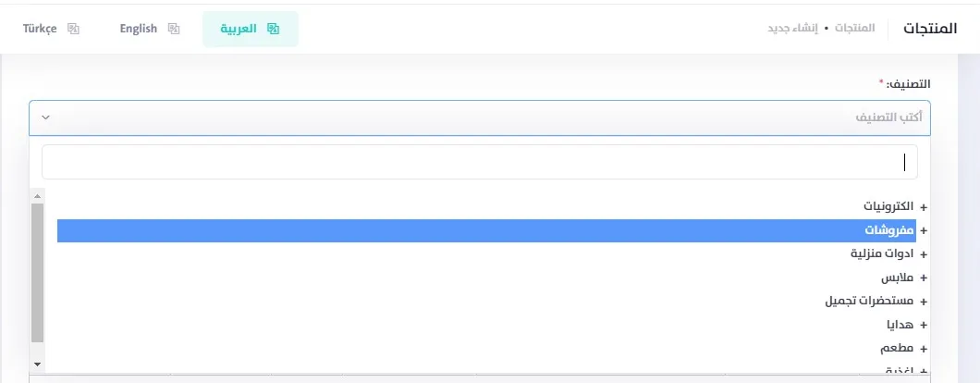
Task: Click the translate icon beside English tab
Action: [x=173, y=29]
